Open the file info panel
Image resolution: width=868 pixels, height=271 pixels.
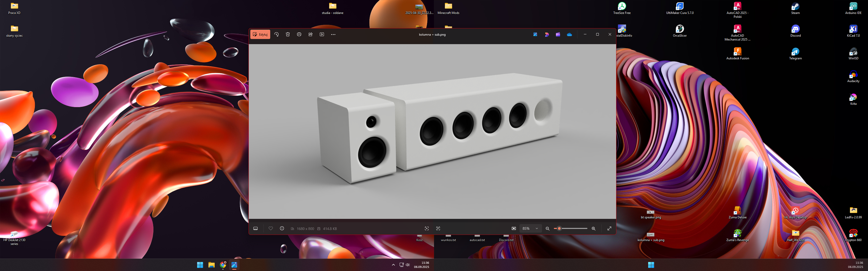tap(282, 228)
